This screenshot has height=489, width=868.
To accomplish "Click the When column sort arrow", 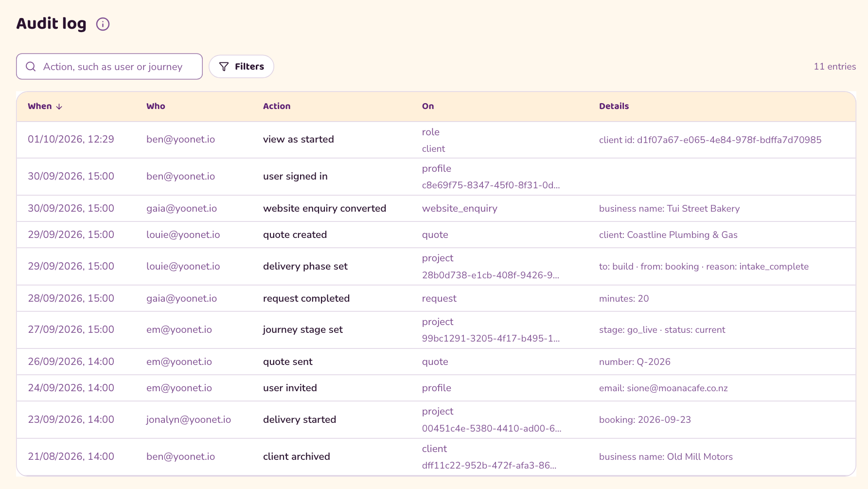I will pyautogui.click(x=59, y=107).
